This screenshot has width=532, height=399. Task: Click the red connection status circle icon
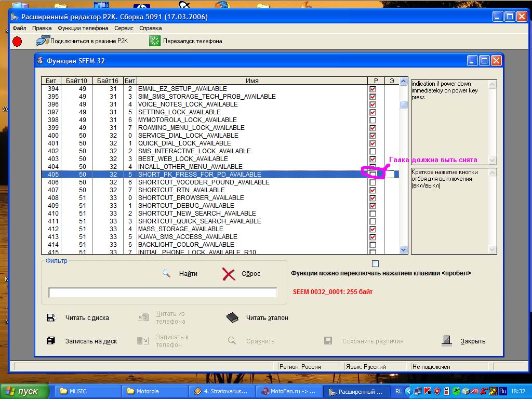tap(17, 42)
